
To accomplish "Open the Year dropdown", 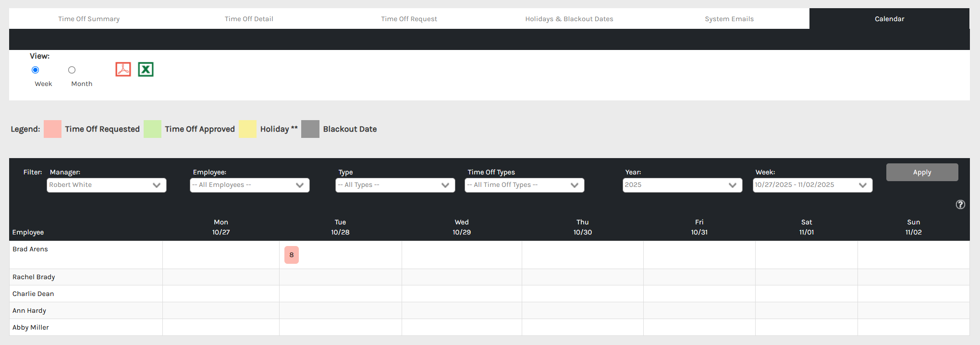I will pos(682,185).
